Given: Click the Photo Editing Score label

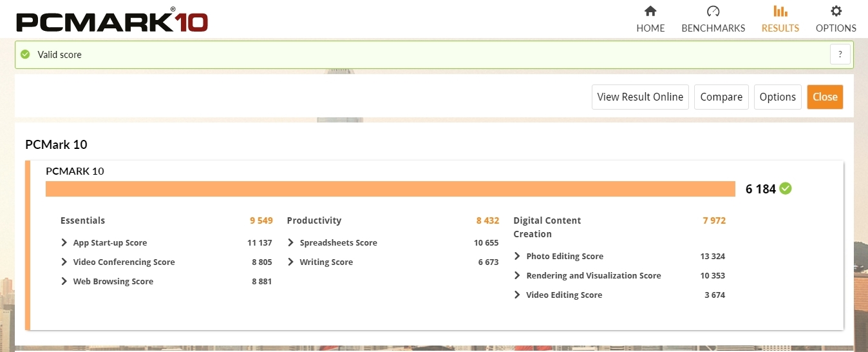Looking at the screenshot, I should tap(565, 257).
